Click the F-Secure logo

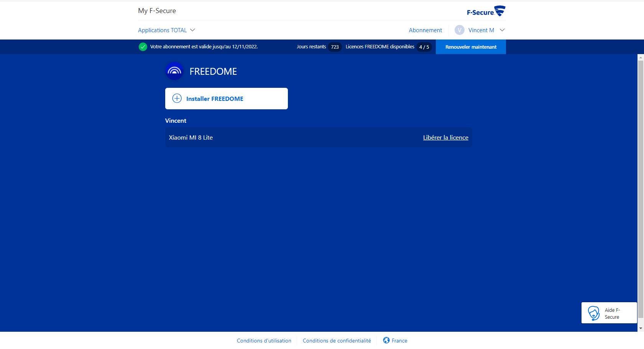(486, 11)
